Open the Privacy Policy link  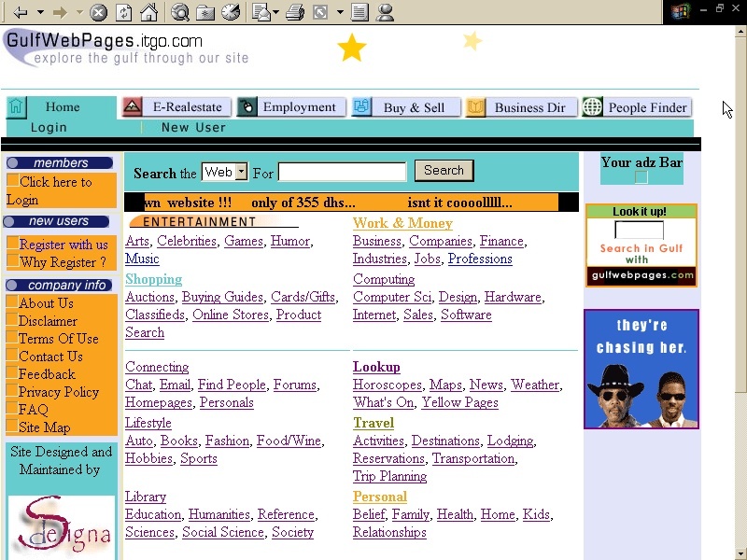[x=59, y=392]
